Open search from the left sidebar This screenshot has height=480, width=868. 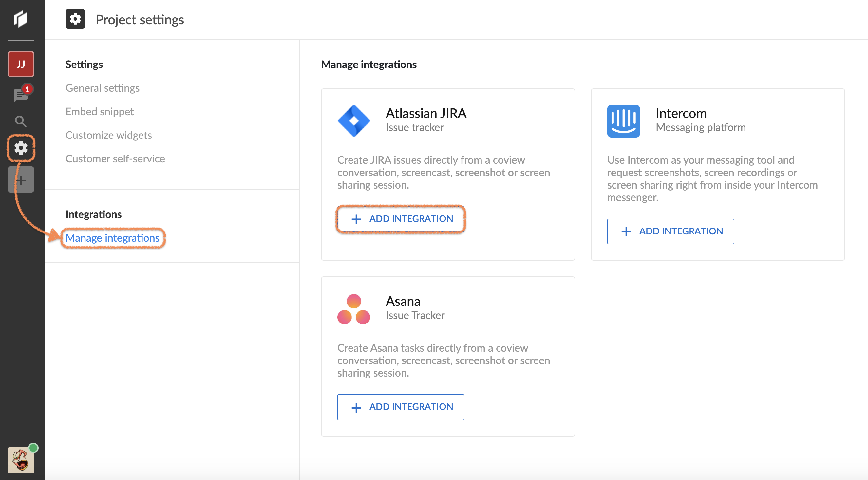pyautogui.click(x=21, y=121)
